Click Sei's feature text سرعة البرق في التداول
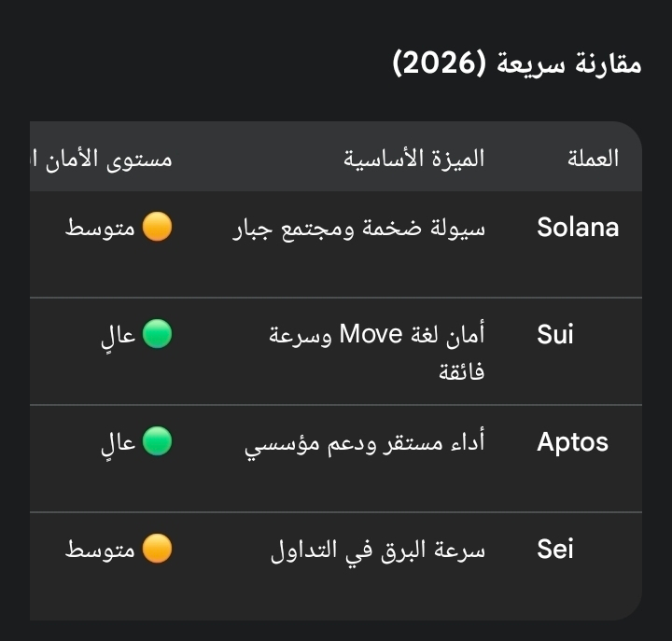The image size is (672, 641). [x=378, y=550]
